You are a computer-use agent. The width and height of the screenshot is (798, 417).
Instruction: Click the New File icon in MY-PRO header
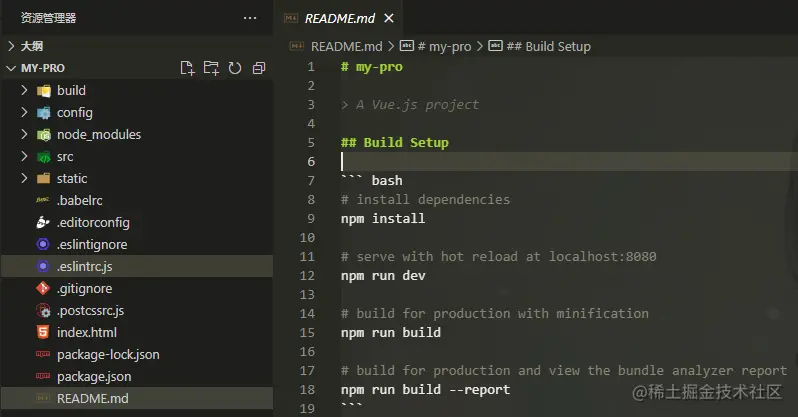tap(187, 68)
